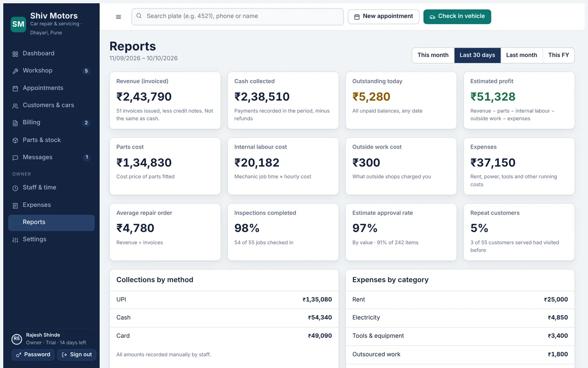Viewport: 588px width, 368px height.
Task: Click the Parts & stock box icon
Action: click(x=15, y=140)
